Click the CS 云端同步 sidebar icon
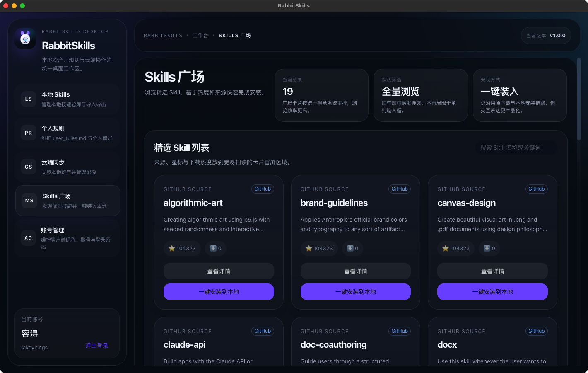Screen dimensions: 588x373 point(28,167)
